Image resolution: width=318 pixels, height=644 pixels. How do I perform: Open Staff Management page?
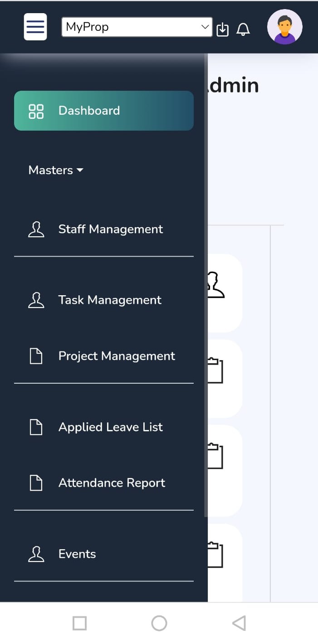(110, 229)
